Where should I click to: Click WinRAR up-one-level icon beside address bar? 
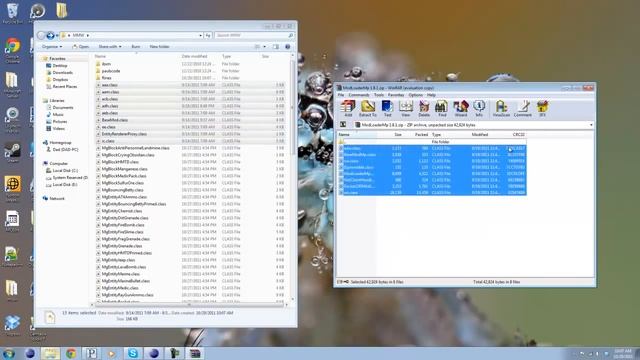[x=343, y=125]
